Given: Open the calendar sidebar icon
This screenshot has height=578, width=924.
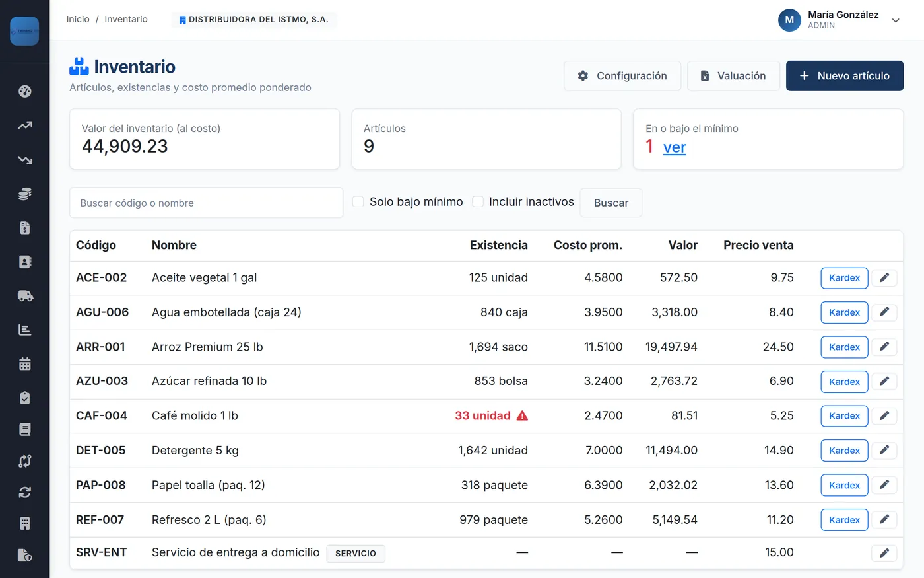Looking at the screenshot, I should pyautogui.click(x=25, y=364).
